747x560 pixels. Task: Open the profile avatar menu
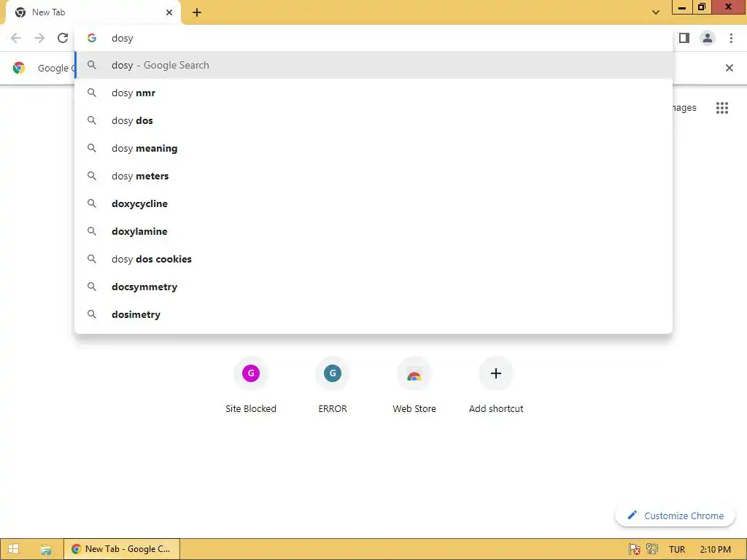tap(708, 38)
